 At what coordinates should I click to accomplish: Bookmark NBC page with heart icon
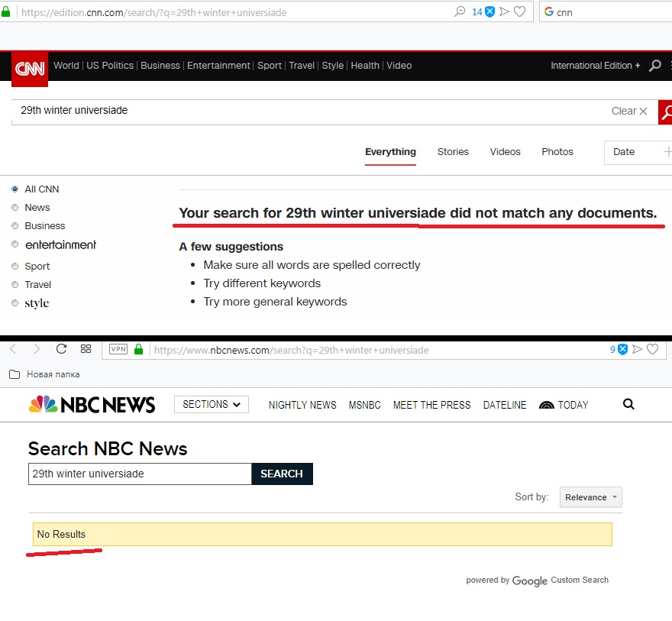(x=652, y=349)
